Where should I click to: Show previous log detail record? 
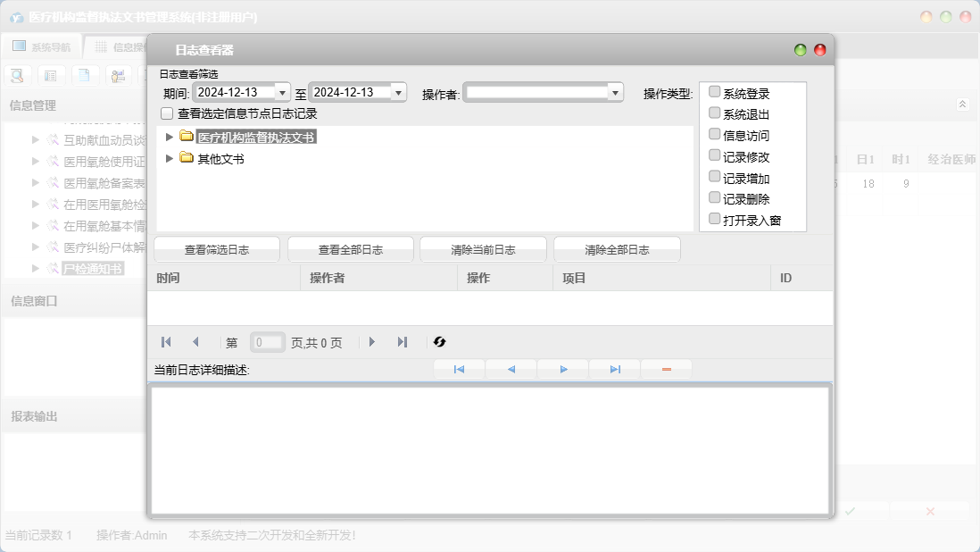(511, 370)
